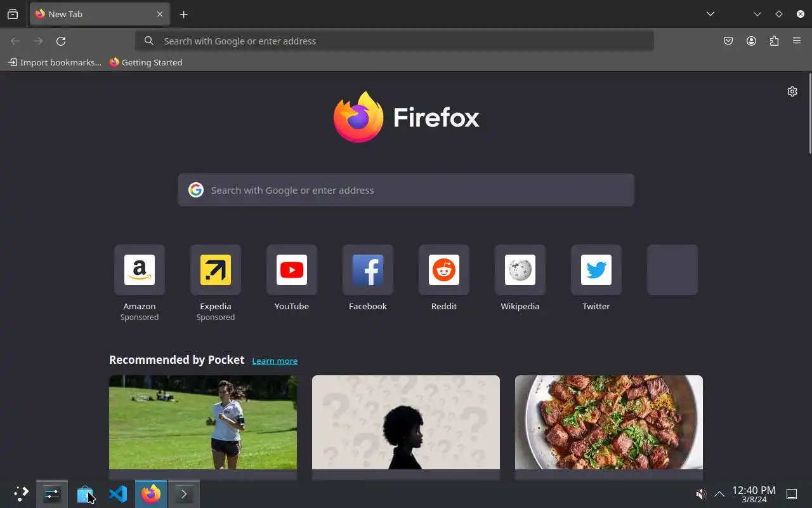Go forward one page
This screenshot has height=508, width=812.
pyautogui.click(x=38, y=41)
